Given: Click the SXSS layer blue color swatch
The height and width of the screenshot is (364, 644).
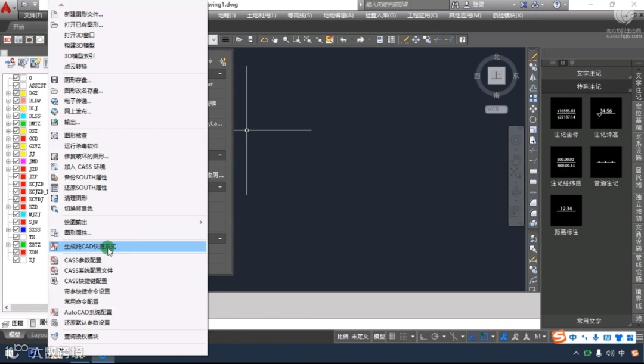Looking at the screenshot, I should click(x=24, y=229).
